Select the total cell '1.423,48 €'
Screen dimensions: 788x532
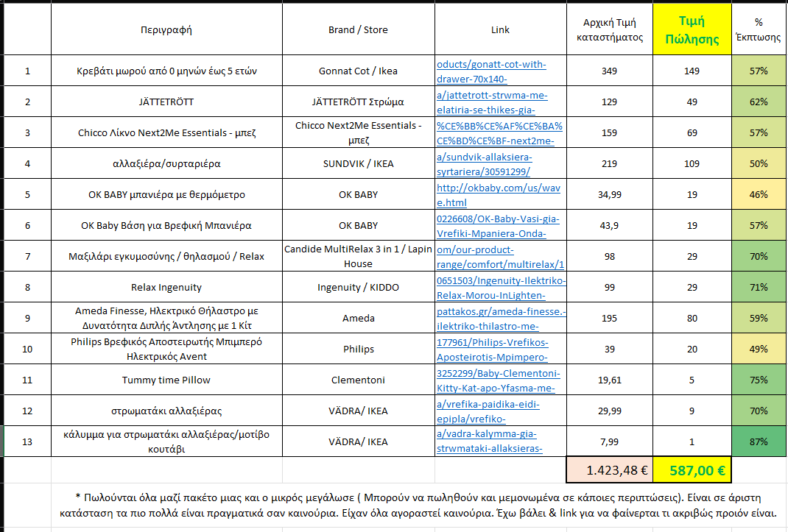pyautogui.click(x=610, y=470)
